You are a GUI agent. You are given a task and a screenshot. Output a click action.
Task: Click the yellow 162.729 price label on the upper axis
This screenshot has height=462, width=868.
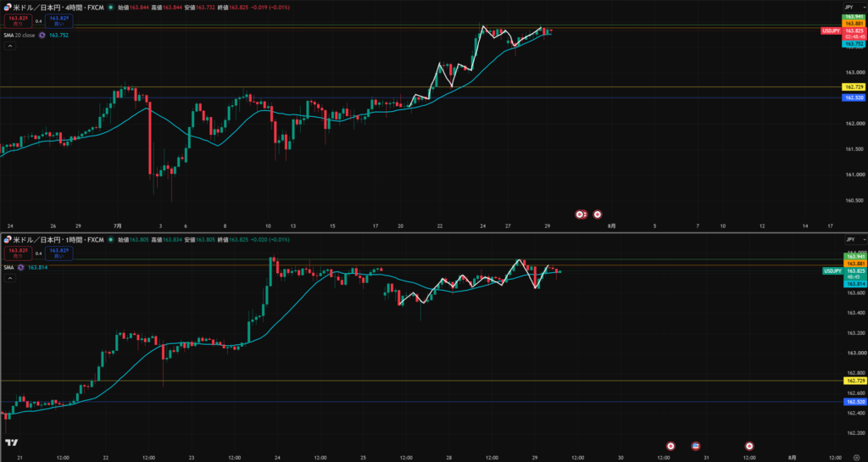(x=853, y=86)
